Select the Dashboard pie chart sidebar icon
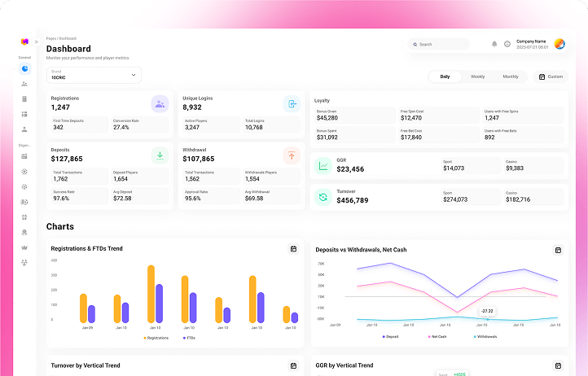This screenshot has width=588, height=376. coord(24,69)
